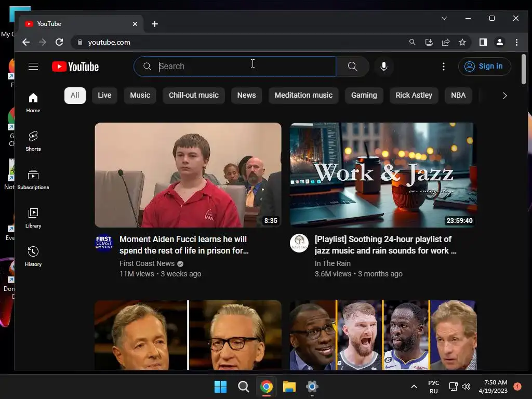Click the First Coast News channel avatar

[104, 243]
